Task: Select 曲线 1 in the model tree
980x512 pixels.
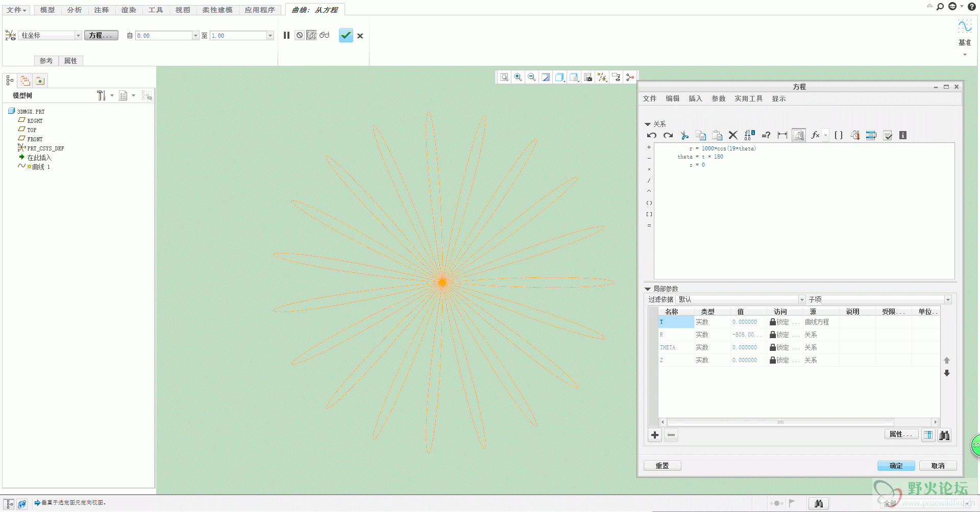Action: click(x=34, y=167)
